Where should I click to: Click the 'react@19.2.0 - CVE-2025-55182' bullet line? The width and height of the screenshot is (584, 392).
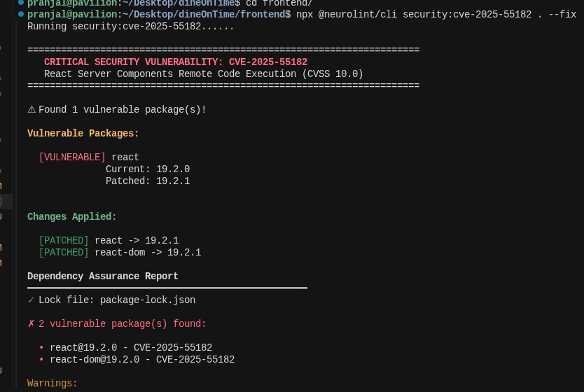tap(125, 348)
